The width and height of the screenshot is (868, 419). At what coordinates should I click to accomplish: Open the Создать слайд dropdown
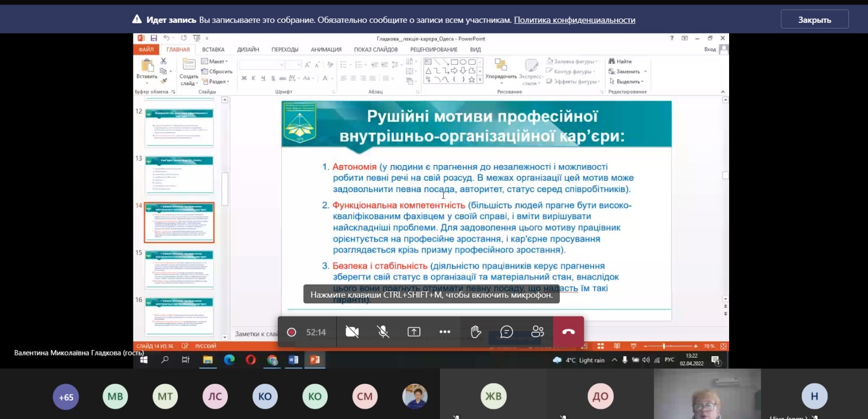coord(189,80)
